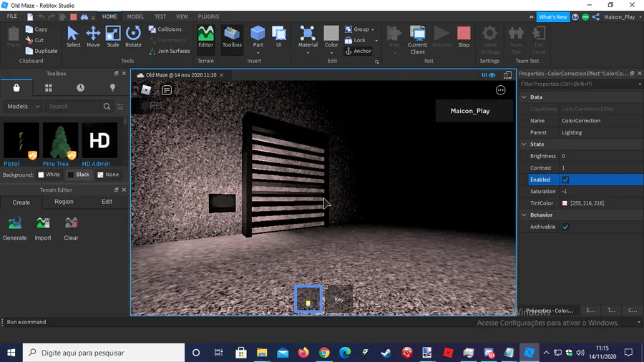Open the Edit tab in Terrain Editor
This screenshot has width=644, height=362.
pos(107,202)
